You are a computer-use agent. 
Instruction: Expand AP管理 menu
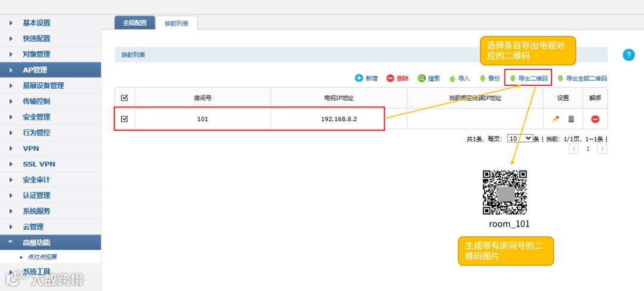coord(51,70)
